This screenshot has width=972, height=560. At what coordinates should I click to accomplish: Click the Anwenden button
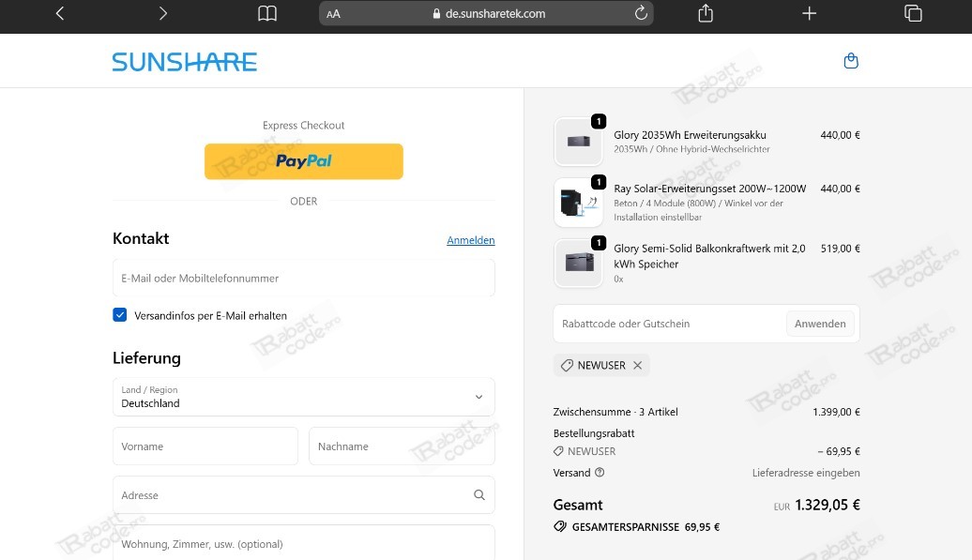point(820,324)
